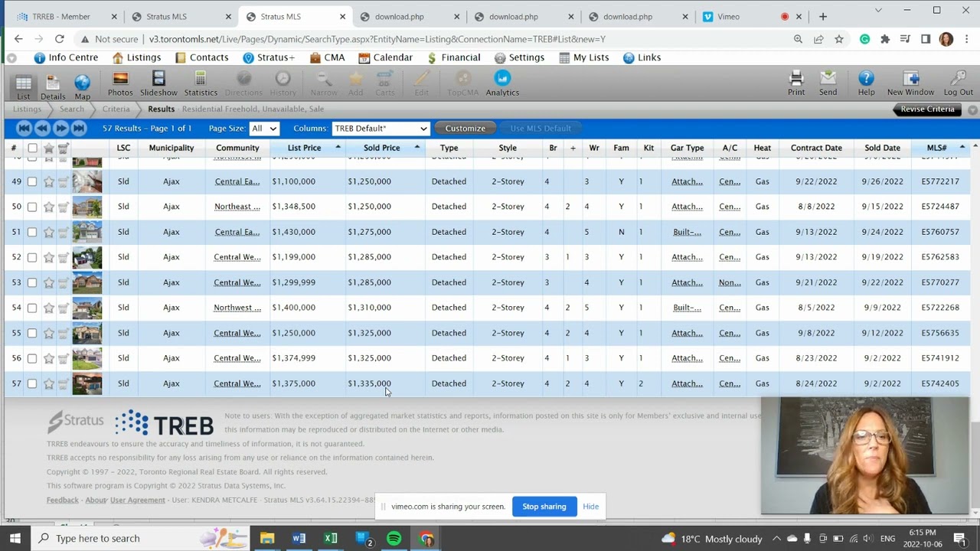
Task: Go to next page arrow
Action: click(x=60, y=129)
